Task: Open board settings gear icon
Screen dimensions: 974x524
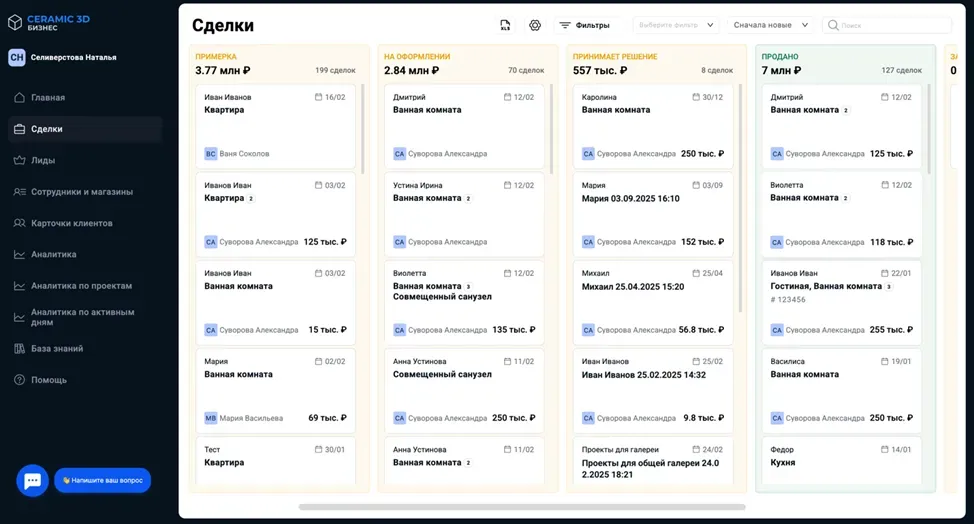Action: point(535,25)
